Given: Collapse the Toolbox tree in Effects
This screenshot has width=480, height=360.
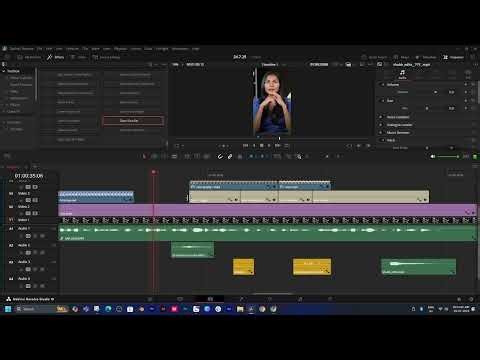Looking at the screenshot, I should tap(4, 71).
